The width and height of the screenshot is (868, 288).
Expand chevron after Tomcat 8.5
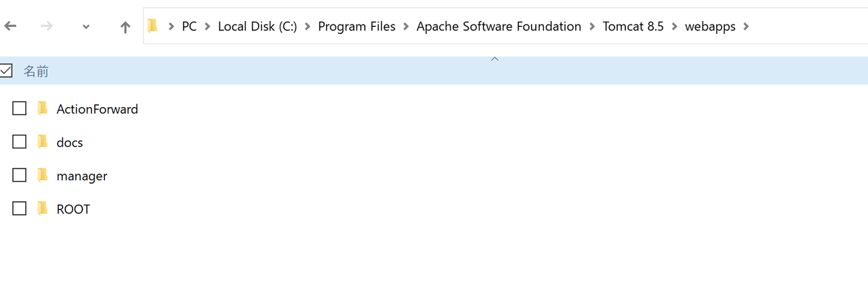[674, 27]
